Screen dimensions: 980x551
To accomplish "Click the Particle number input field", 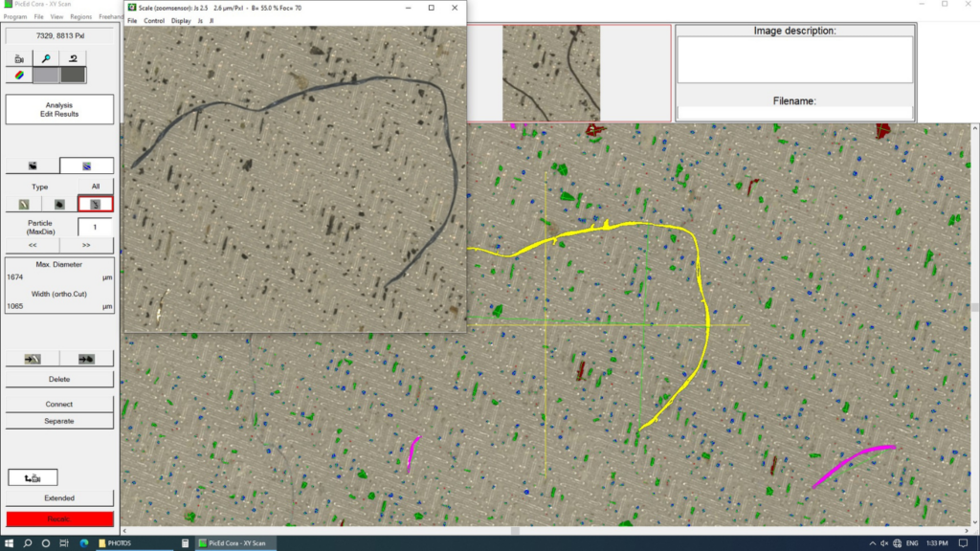I will tap(95, 228).
